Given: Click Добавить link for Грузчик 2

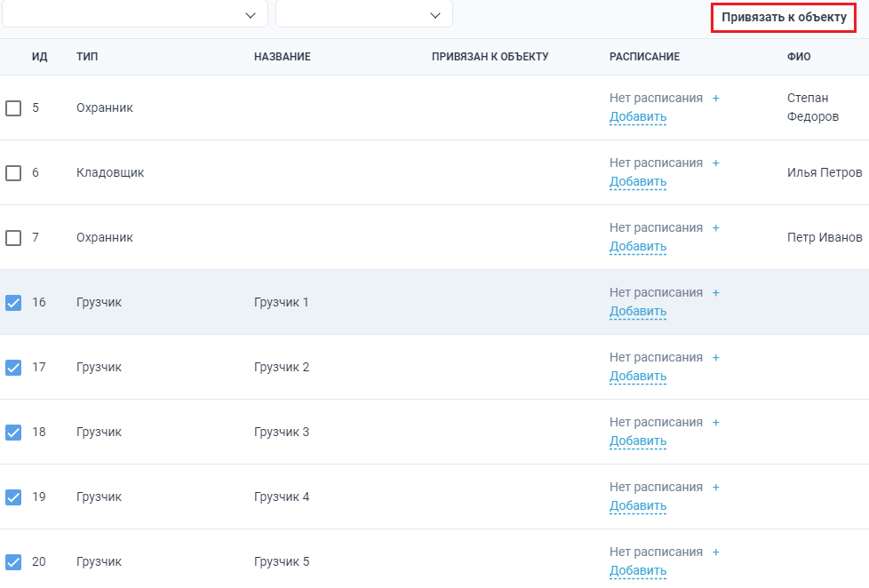Looking at the screenshot, I should point(638,377).
